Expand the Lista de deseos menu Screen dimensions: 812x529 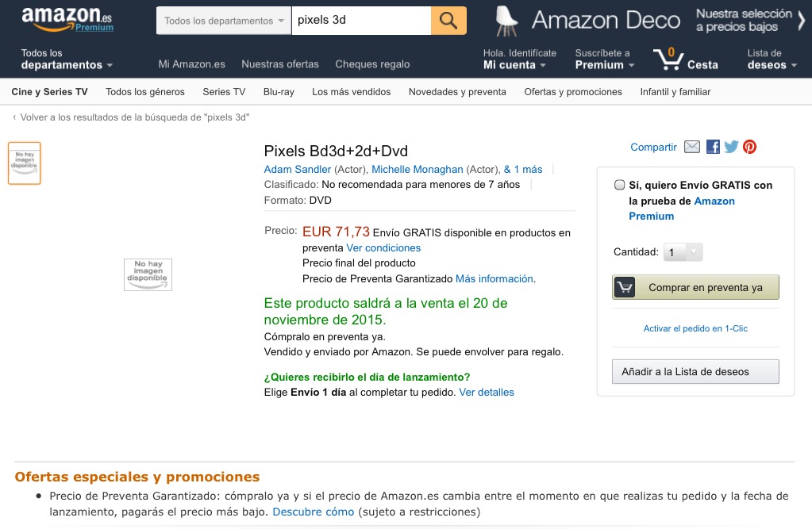[772, 59]
